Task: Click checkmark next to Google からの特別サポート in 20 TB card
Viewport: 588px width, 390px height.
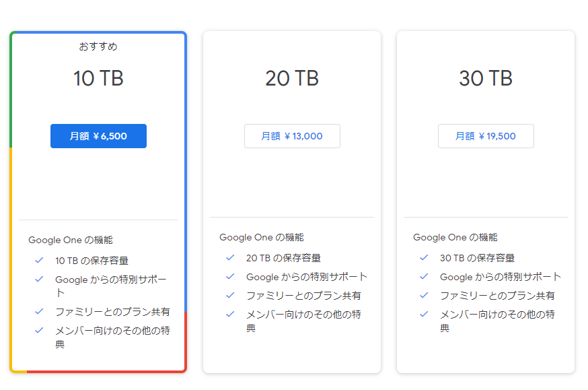Action: pyautogui.click(x=230, y=276)
